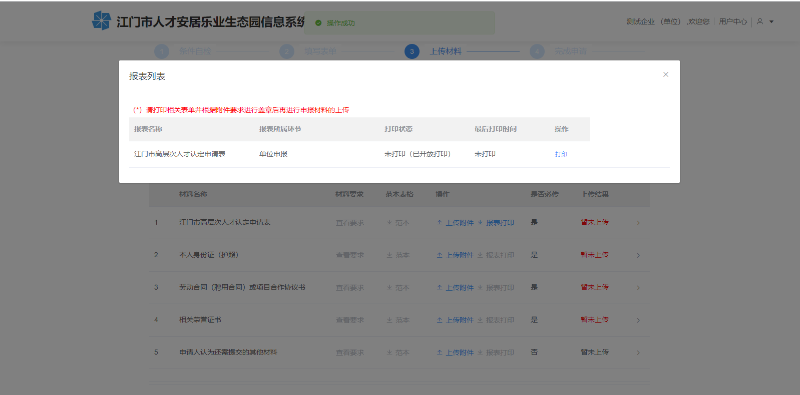This screenshot has height=395, width=800.
Task: Click the 否 value in row 5
Action: coord(534,352)
